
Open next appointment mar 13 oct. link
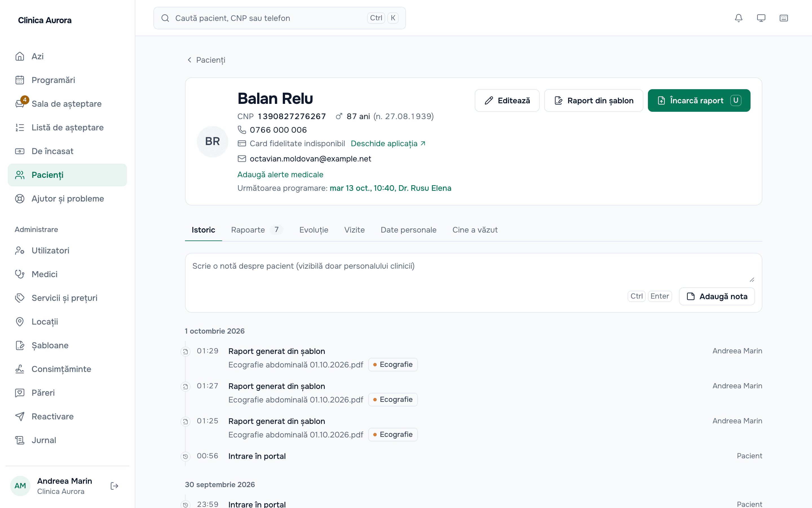pos(390,188)
